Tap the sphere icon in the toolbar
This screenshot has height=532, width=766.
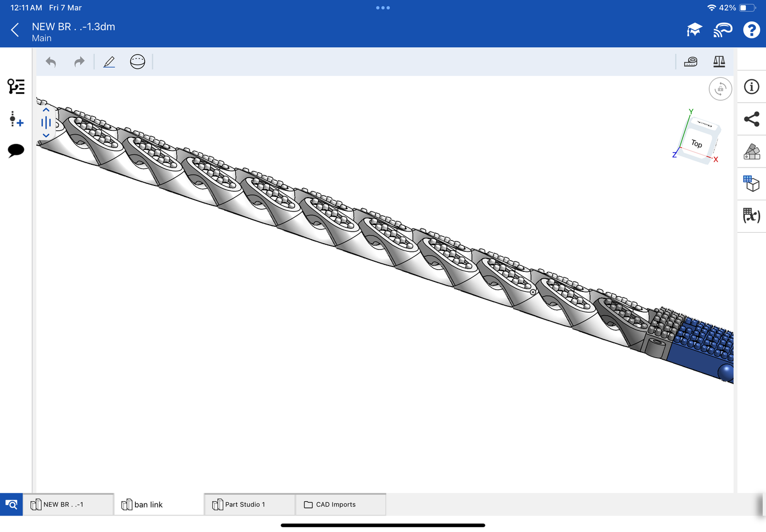[137, 62]
